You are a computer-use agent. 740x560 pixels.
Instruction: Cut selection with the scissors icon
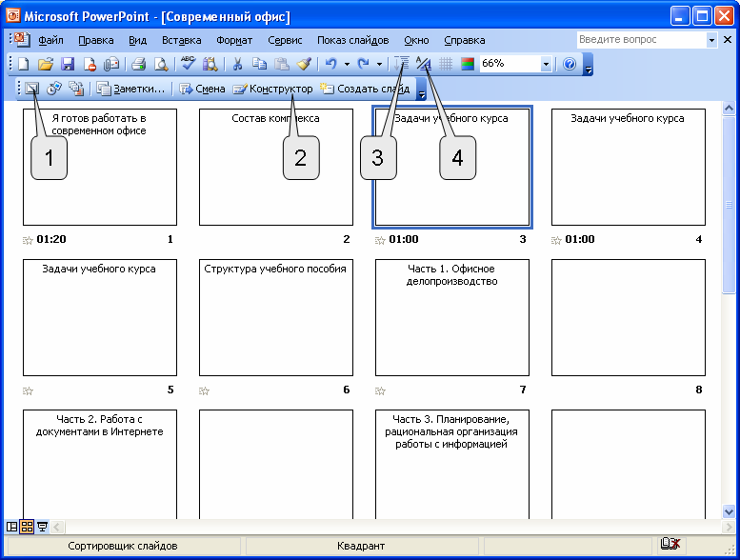tap(237, 63)
